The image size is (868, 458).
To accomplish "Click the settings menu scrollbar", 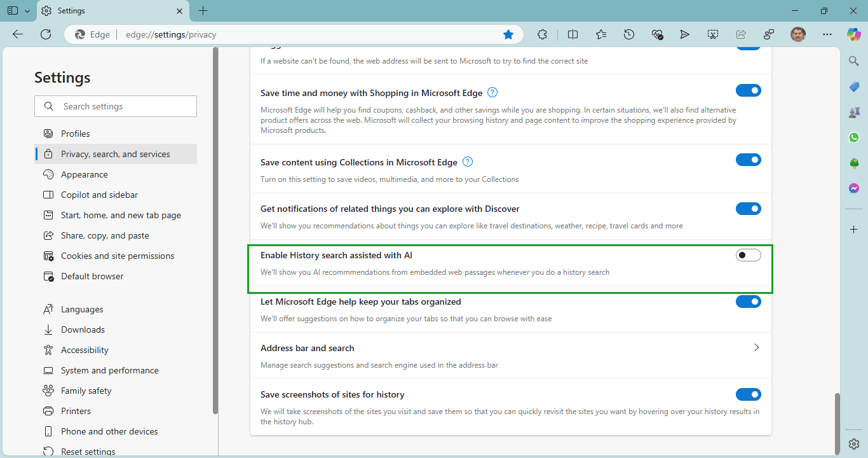I will pos(215,231).
